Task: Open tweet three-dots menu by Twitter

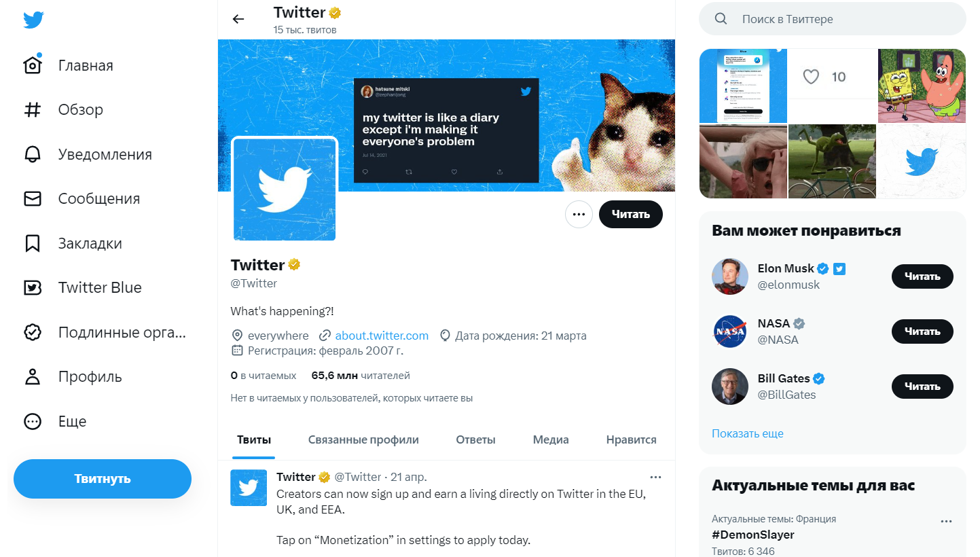Action: (x=655, y=477)
